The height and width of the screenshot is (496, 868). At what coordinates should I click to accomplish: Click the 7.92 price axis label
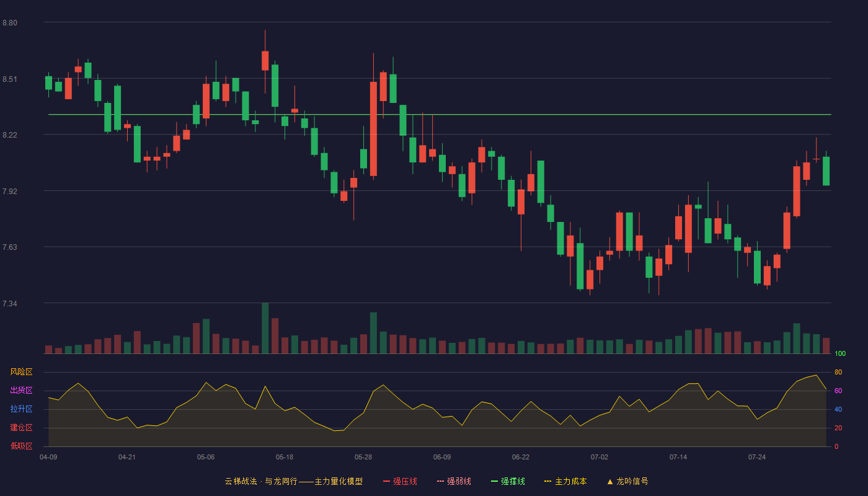point(10,192)
